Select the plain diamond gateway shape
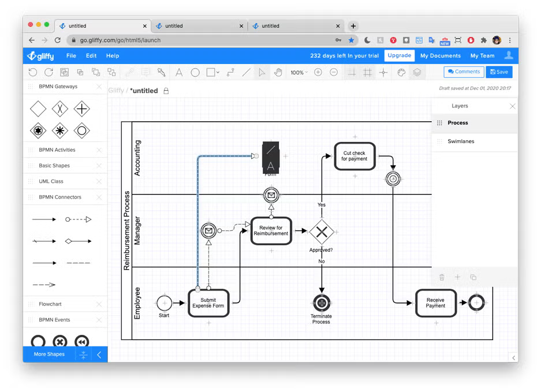 [x=38, y=109]
